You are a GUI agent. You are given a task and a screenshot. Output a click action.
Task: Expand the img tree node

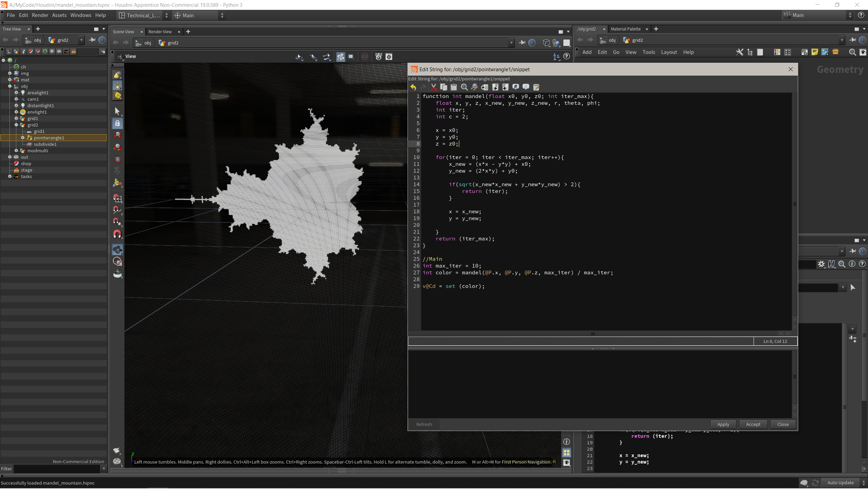click(x=10, y=73)
